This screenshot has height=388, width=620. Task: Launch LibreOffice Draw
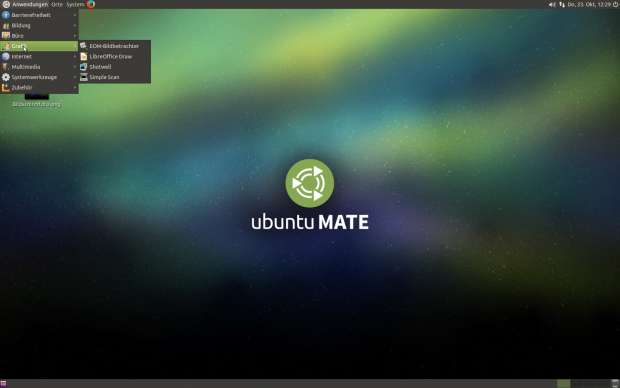point(115,57)
